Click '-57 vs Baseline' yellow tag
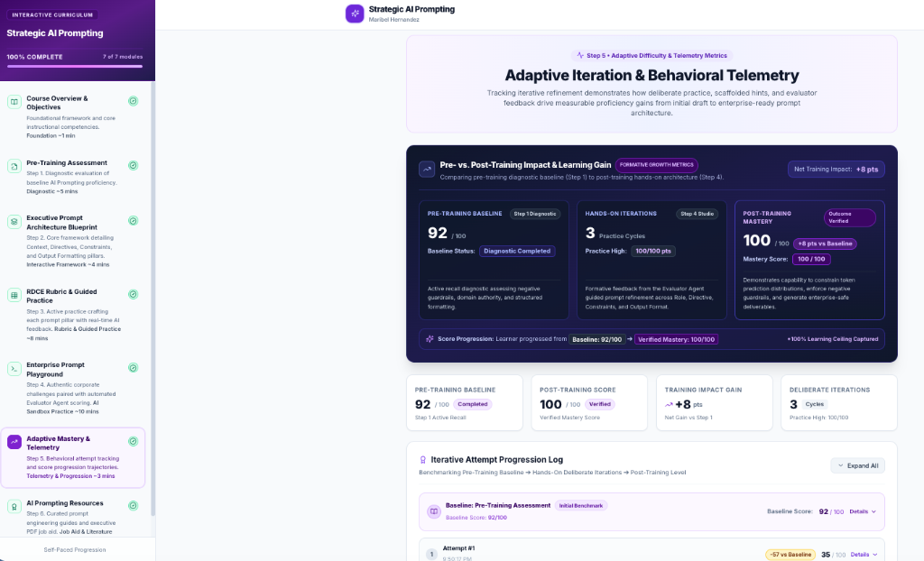This screenshot has height=561, width=924. (790, 555)
